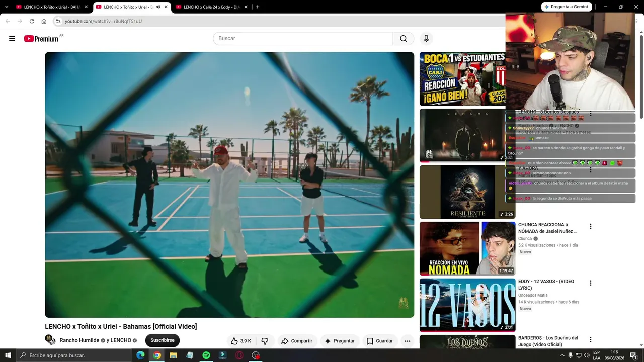The height and width of the screenshot is (362, 644).
Task: Open the Boca vs Estudiantes reaction thumbnail
Action: (462, 79)
